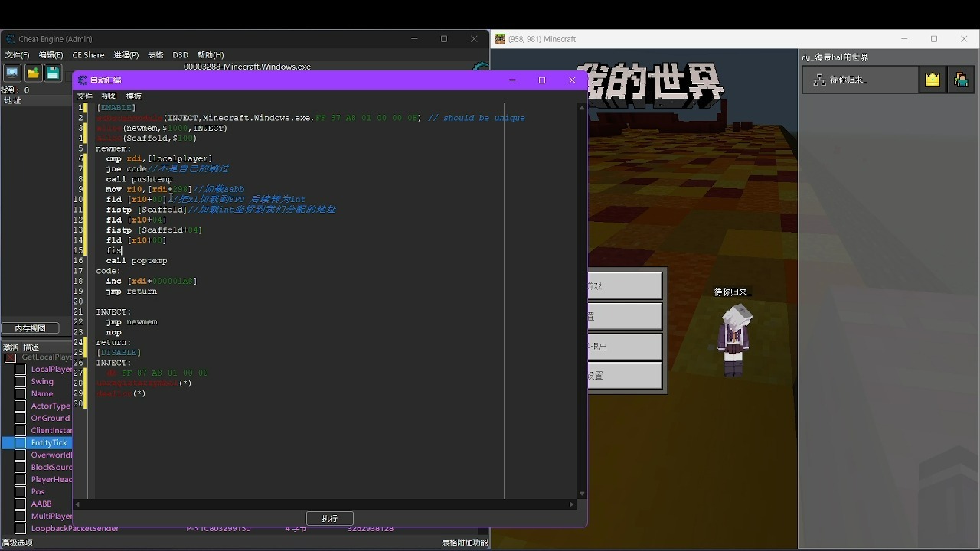The width and height of the screenshot is (980, 551).
Task: Activate the EntityTick checkbox
Action: click(x=21, y=443)
